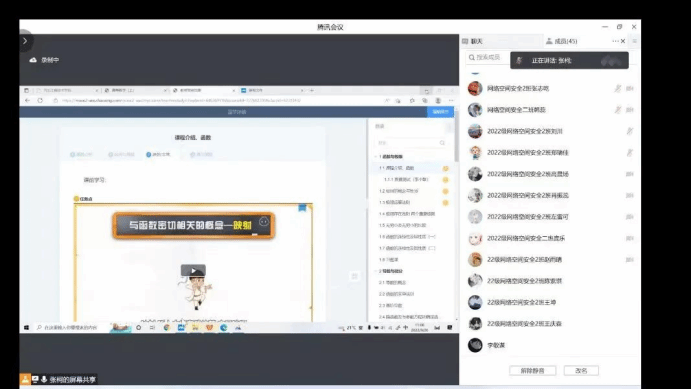This screenshot has width=692, height=389.
Task: Click the 解除静音 unmute button
Action: pyautogui.click(x=532, y=370)
